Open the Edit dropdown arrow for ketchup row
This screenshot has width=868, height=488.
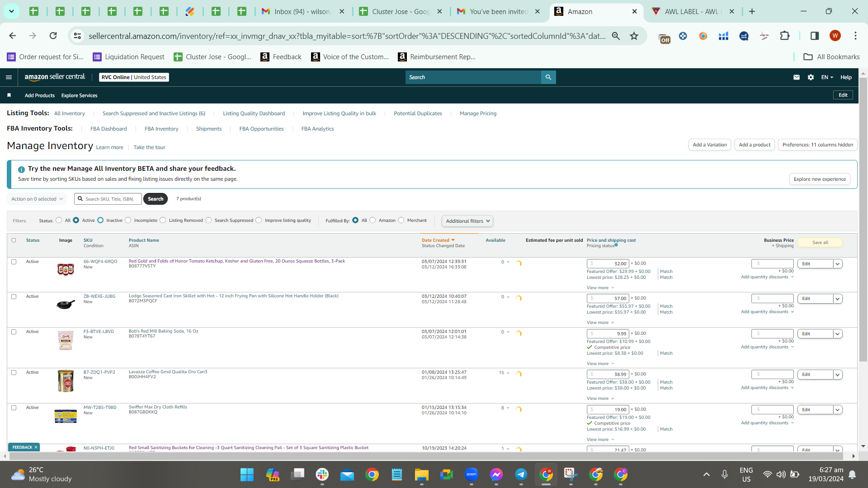(x=838, y=264)
